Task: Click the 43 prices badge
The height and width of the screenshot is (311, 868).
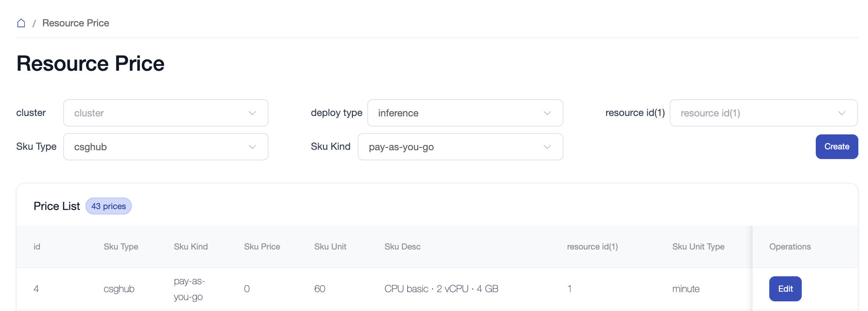Action: point(108,206)
